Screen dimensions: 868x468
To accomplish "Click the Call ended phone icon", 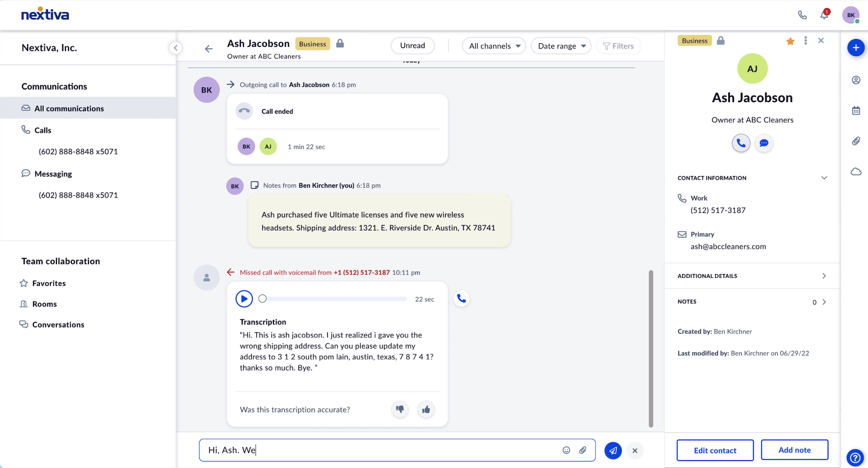I will click(x=244, y=111).
